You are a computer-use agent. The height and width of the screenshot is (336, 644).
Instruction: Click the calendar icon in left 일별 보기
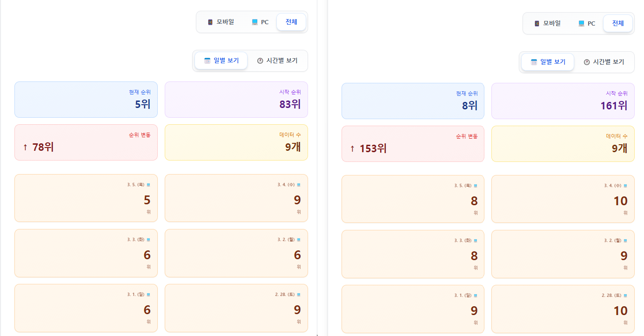pyautogui.click(x=208, y=60)
